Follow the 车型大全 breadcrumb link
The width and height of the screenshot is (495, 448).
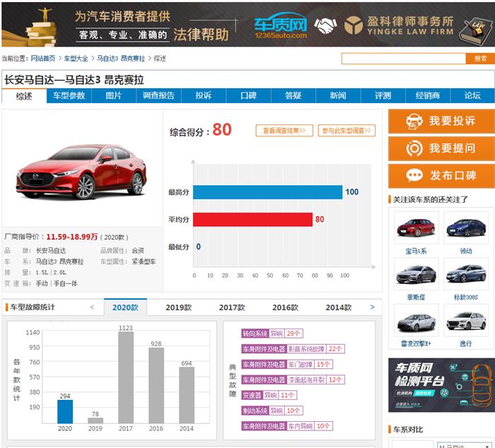[76, 59]
